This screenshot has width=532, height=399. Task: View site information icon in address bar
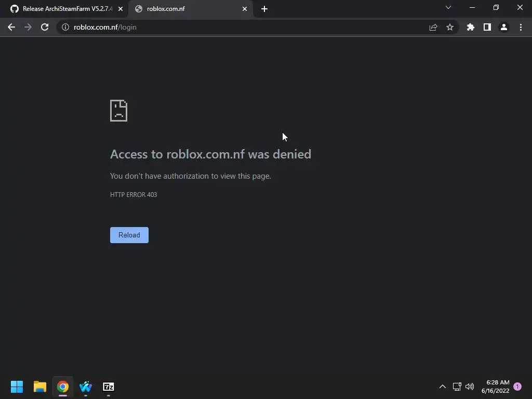(65, 27)
